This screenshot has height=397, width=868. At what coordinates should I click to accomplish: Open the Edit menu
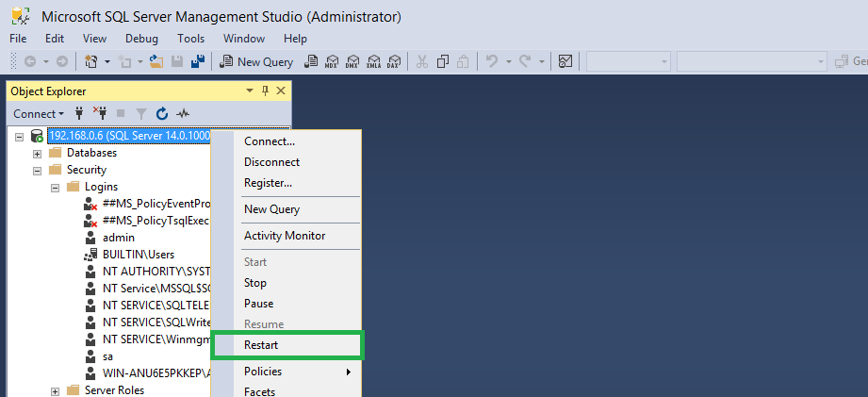tap(55, 39)
